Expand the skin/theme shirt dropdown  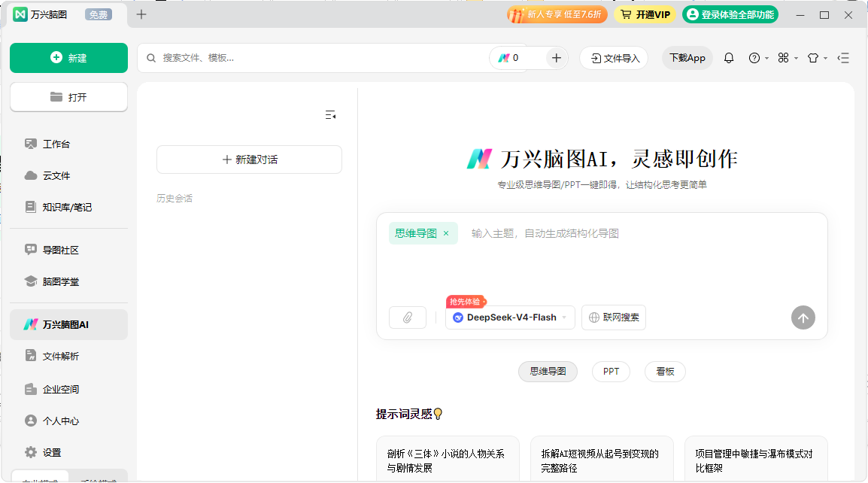point(817,58)
